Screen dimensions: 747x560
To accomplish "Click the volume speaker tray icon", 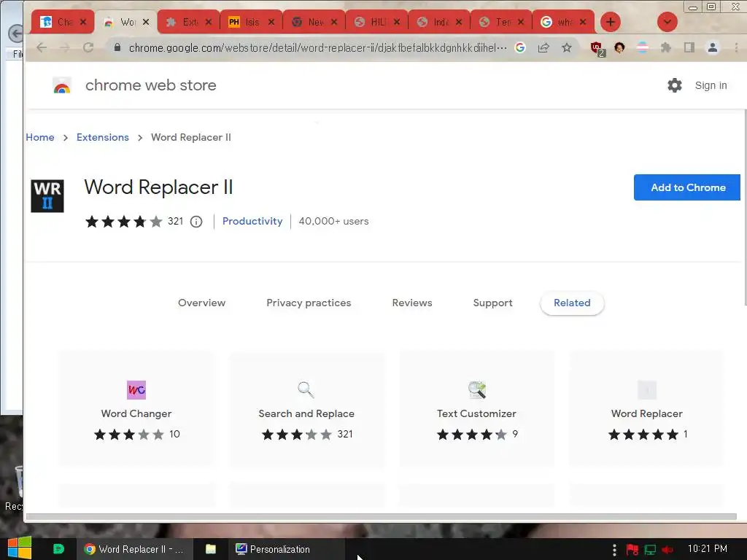I will click(667, 550).
